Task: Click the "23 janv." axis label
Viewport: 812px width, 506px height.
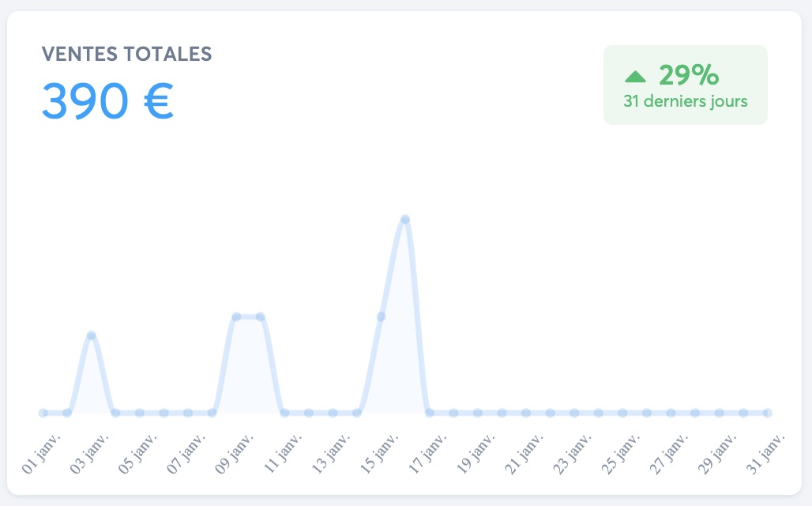Action: click(x=573, y=451)
